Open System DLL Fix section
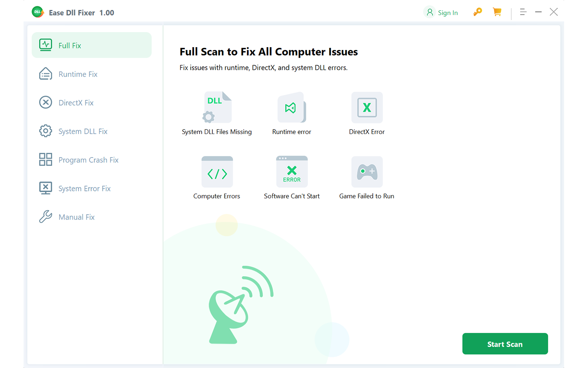 click(92, 131)
